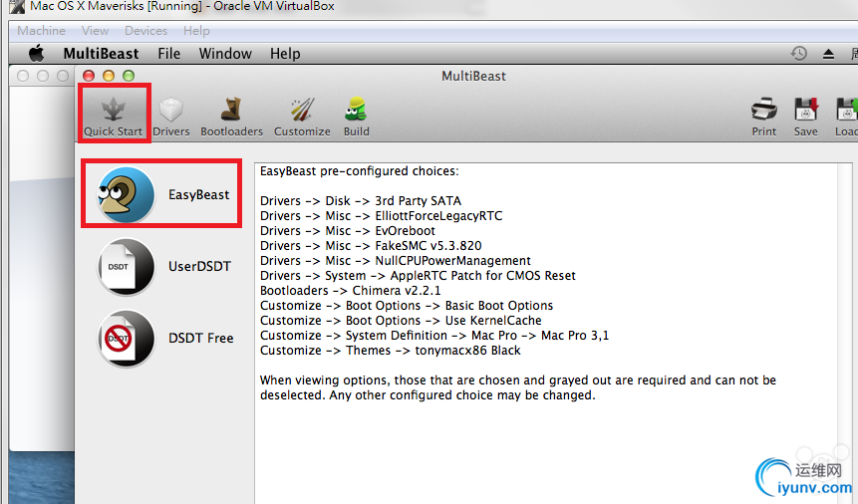Open VirtualBox Machine menu
858x504 pixels.
41,31
